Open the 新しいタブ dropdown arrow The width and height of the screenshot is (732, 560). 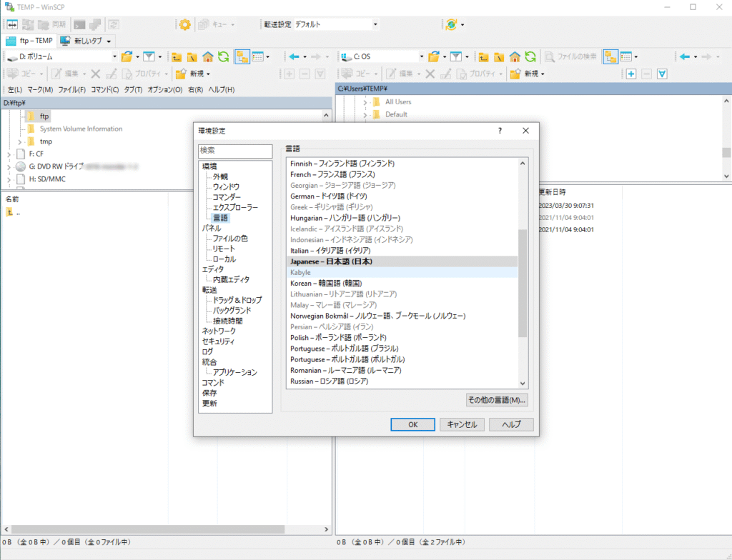click(109, 41)
